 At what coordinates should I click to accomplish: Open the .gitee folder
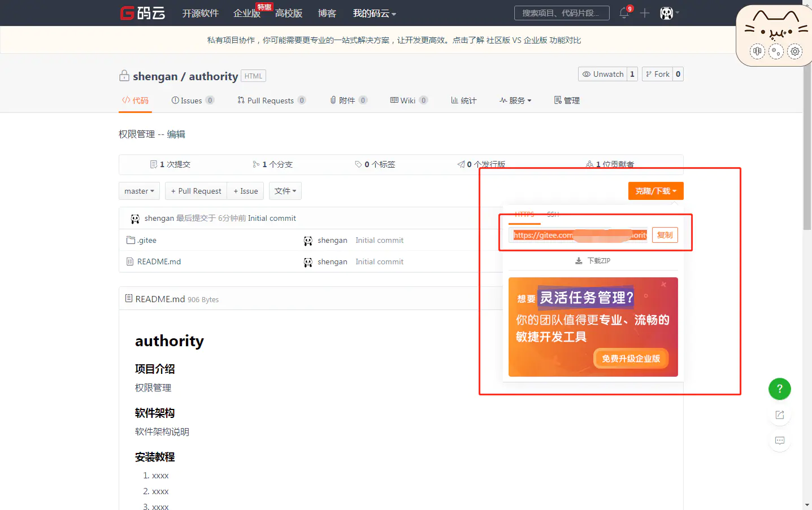tap(147, 240)
